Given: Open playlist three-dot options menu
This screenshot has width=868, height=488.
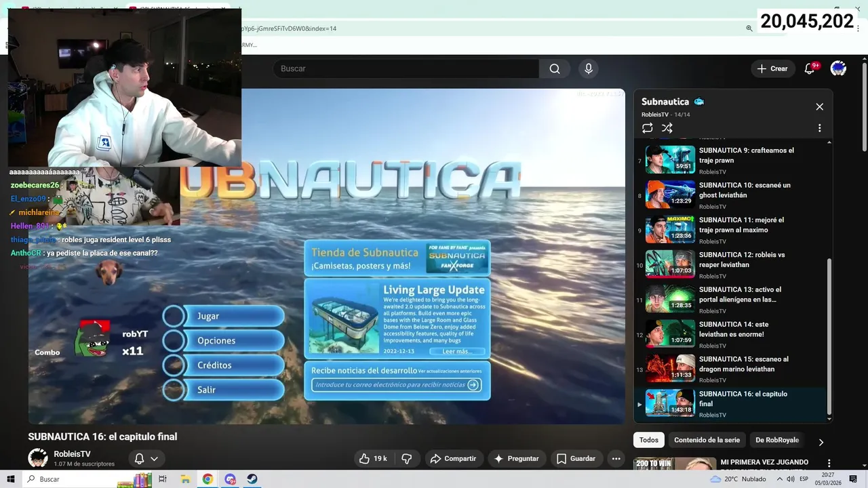Looking at the screenshot, I should [819, 128].
